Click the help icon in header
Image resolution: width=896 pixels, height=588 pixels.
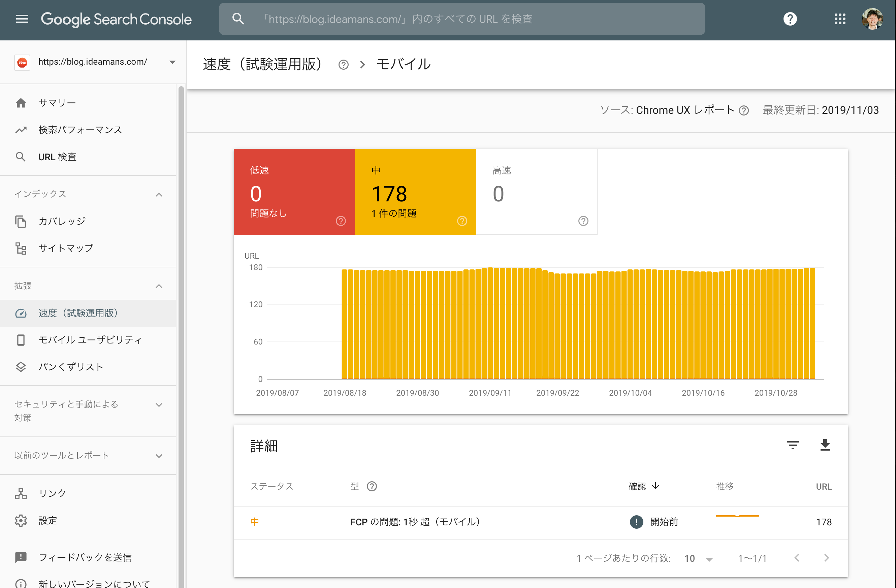[x=790, y=19]
